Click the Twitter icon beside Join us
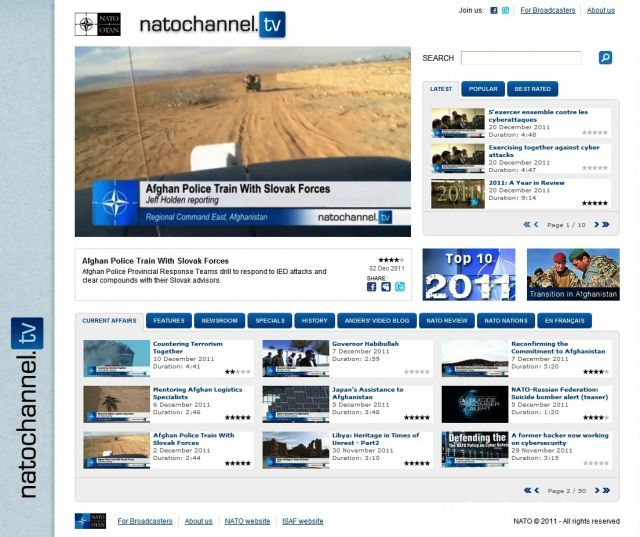The image size is (640, 537). pyautogui.click(x=508, y=11)
